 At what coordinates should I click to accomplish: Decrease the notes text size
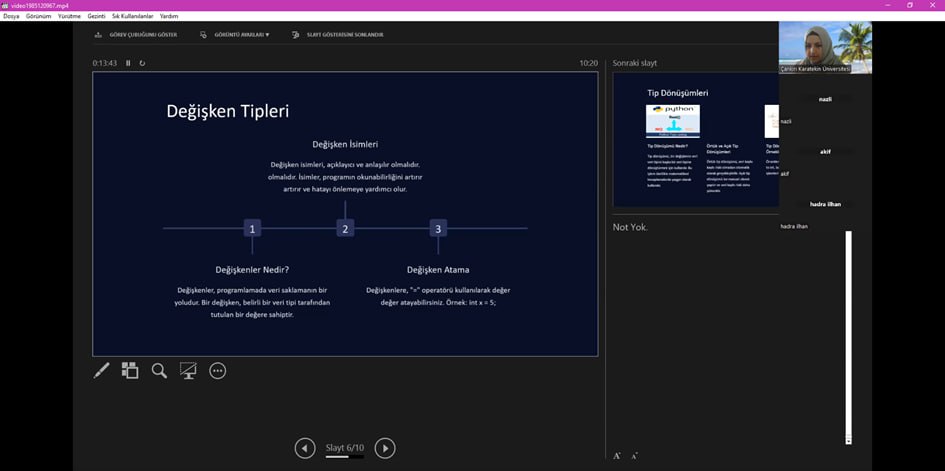coord(634,455)
